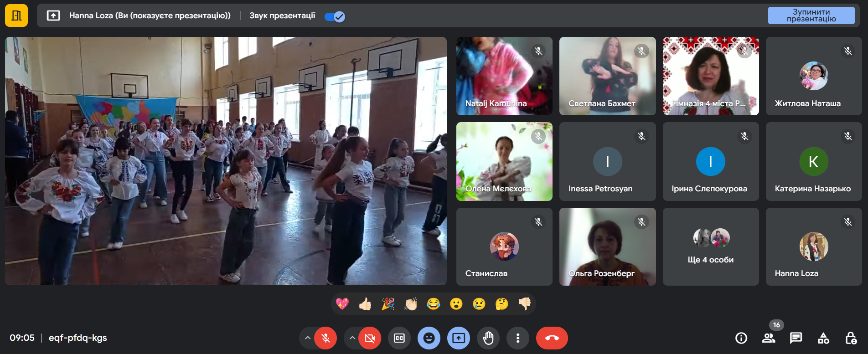Turn on closed captions
Screen dimensions: 868x354
point(399,338)
